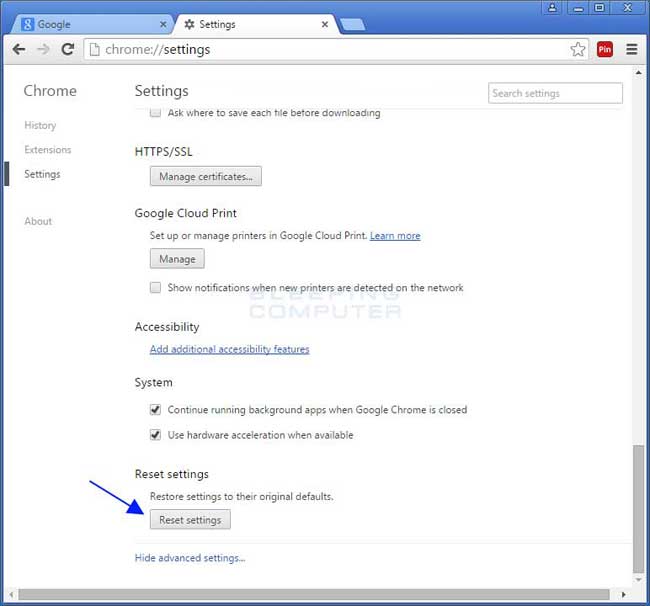Click the Manage certificates button
650x606 pixels.
[205, 177]
